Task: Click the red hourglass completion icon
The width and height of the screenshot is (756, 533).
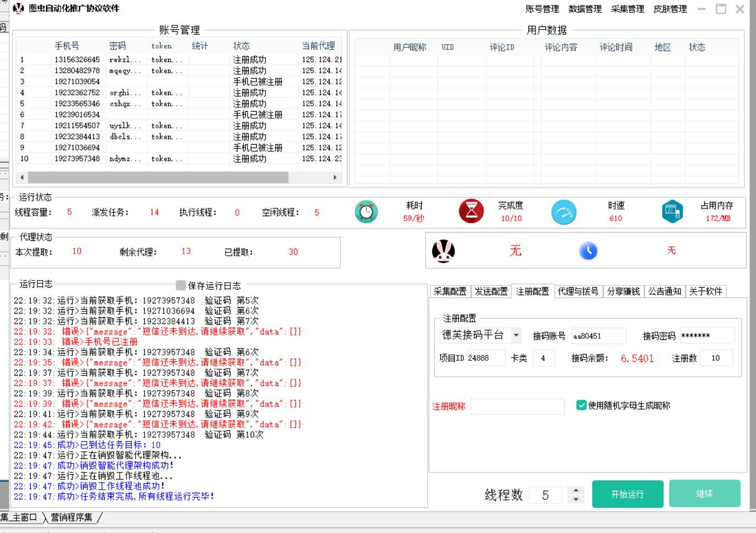Action: click(471, 212)
